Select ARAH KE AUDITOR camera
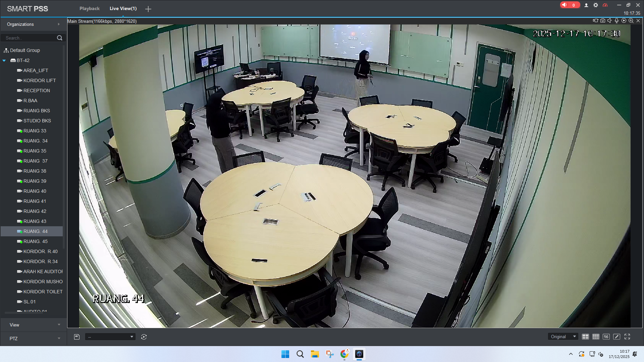The height and width of the screenshot is (362, 644). pyautogui.click(x=43, y=271)
